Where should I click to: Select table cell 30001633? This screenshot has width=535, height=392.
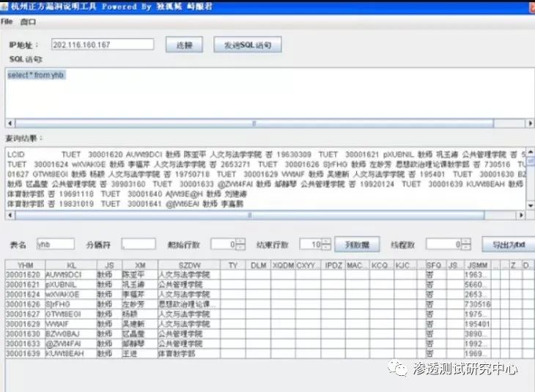pyautogui.click(x=25, y=344)
